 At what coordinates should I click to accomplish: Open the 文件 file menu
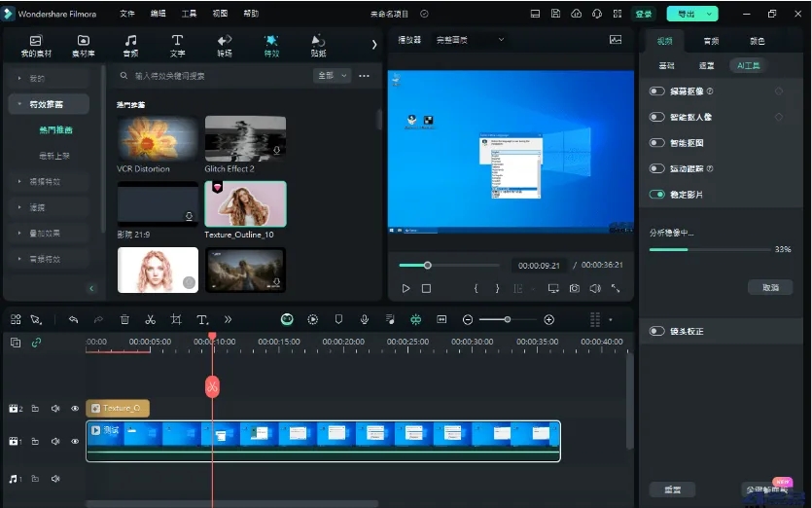pyautogui.click(x=126, y=14)
